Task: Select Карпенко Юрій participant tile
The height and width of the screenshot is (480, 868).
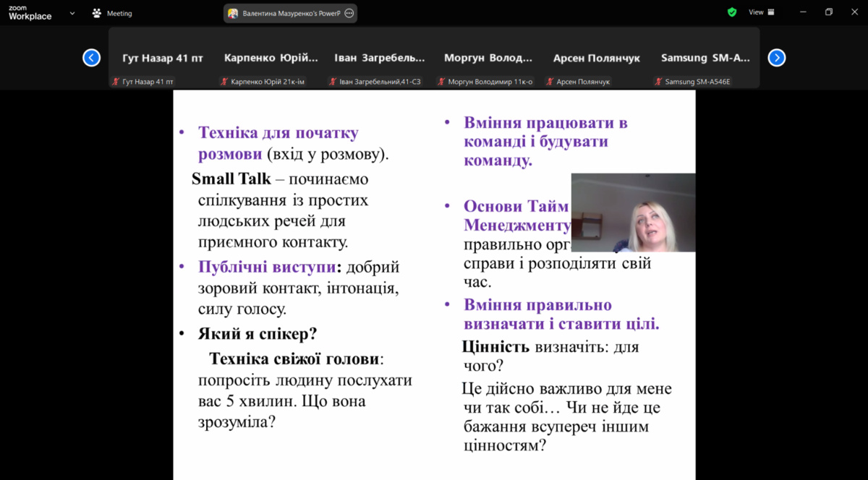Action: point(271,59)
